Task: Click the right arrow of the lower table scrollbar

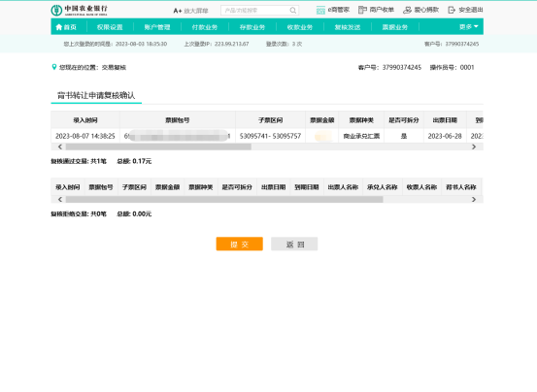Action: point(474,200)
